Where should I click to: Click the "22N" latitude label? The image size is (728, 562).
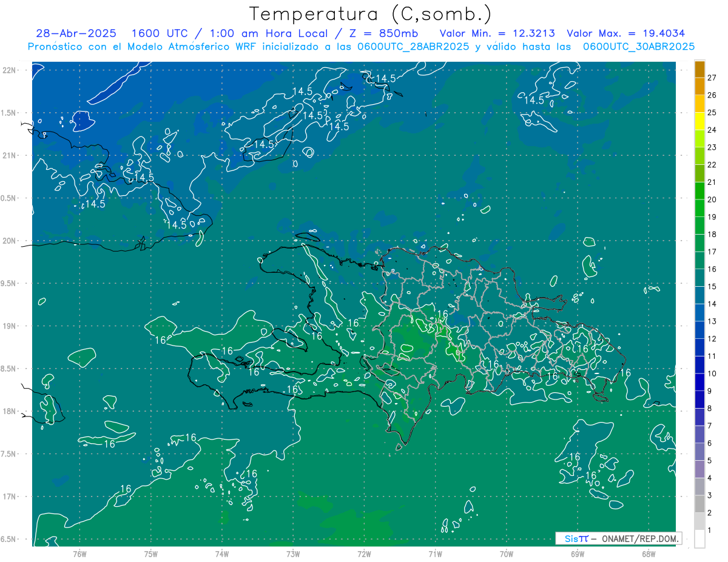click(x=8, y=70)
